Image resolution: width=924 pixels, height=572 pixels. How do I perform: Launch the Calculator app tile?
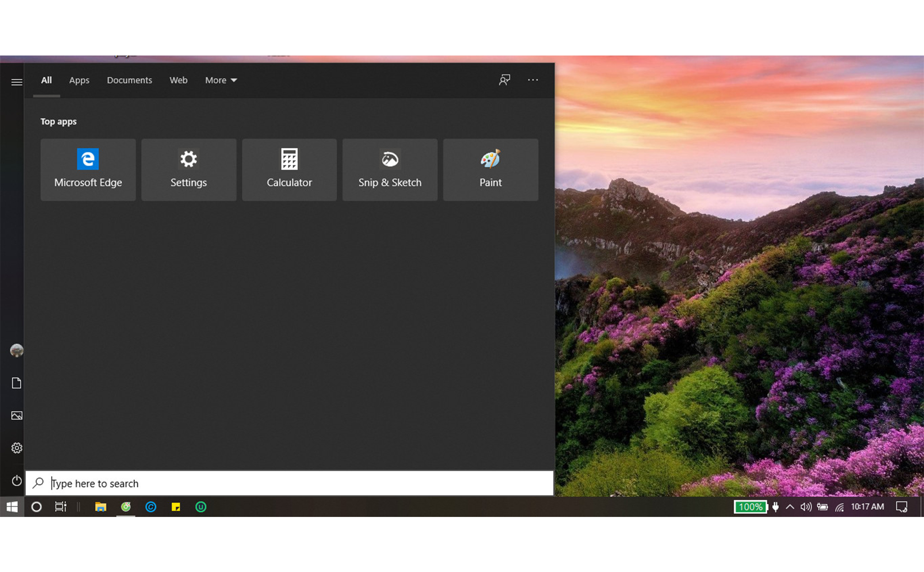tap(289, 169)
